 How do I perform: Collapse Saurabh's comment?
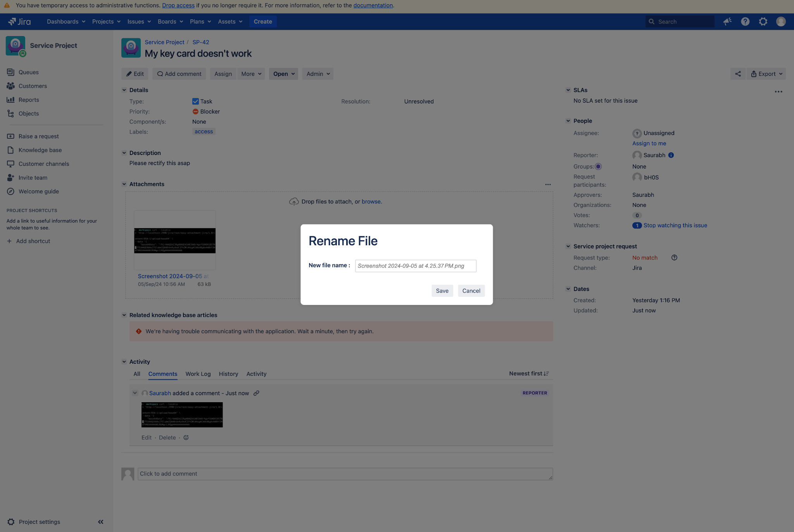pos(135,393)
